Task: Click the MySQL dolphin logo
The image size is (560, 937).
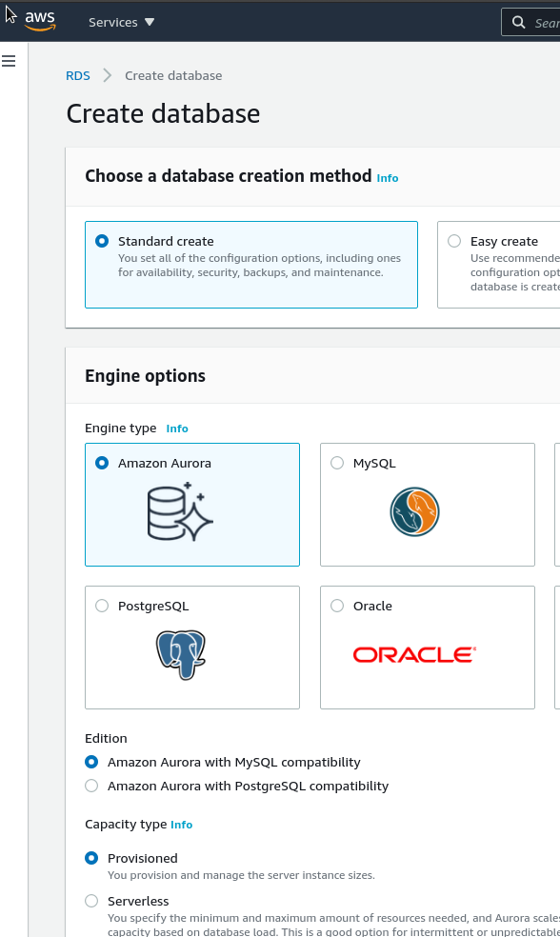Action: click(415, 511)
